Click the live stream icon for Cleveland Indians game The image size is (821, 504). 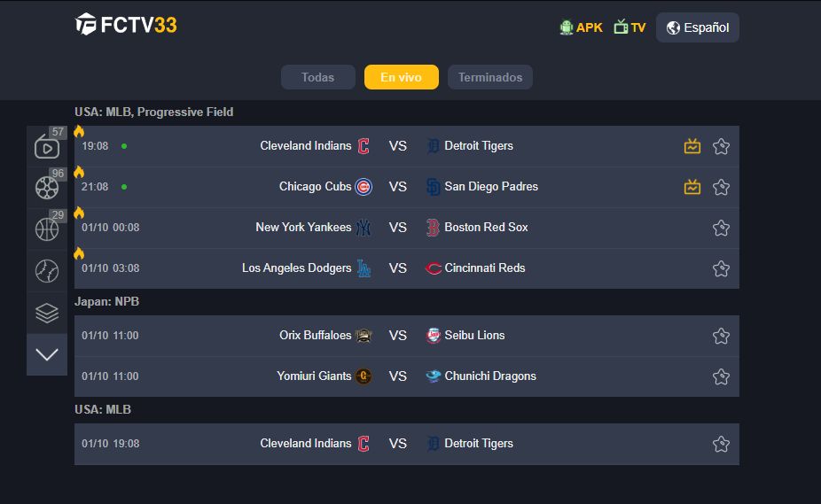[692, 146]
